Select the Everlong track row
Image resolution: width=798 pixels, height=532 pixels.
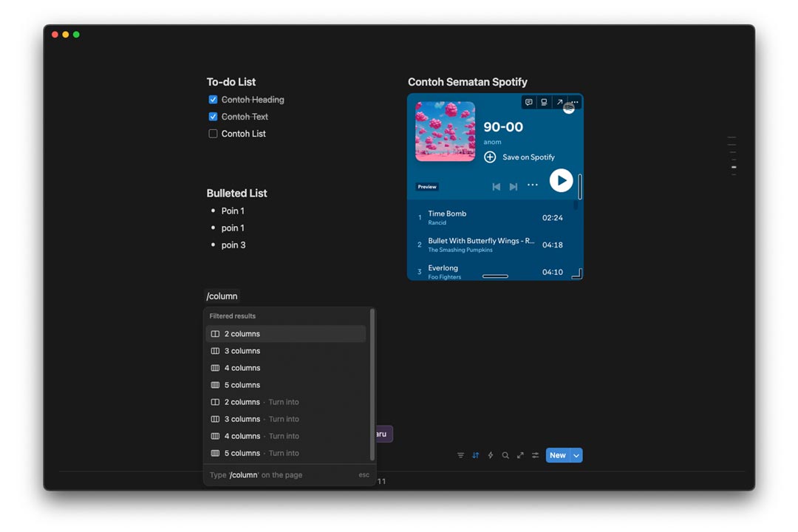pyautogui.click(x=491, y=272)
